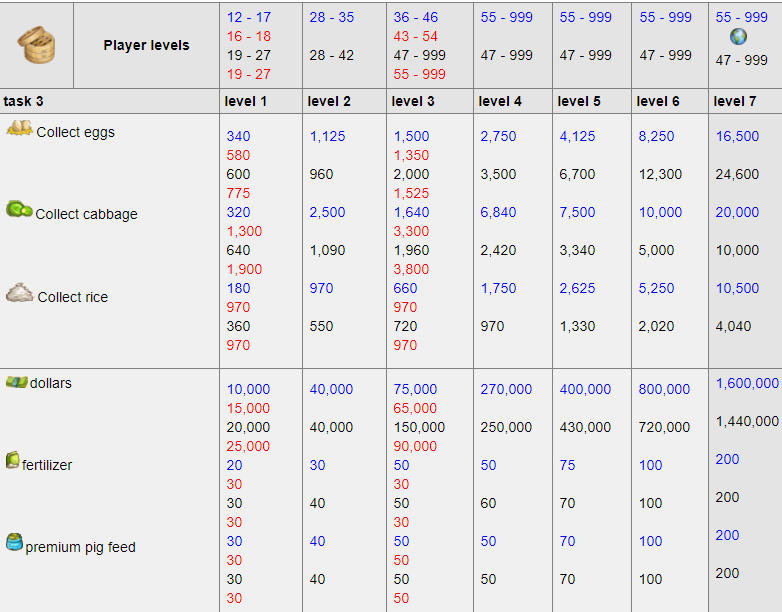Click the globe icon in level 7 column
This screenshot has width=782, height=612.
[738, 36]
